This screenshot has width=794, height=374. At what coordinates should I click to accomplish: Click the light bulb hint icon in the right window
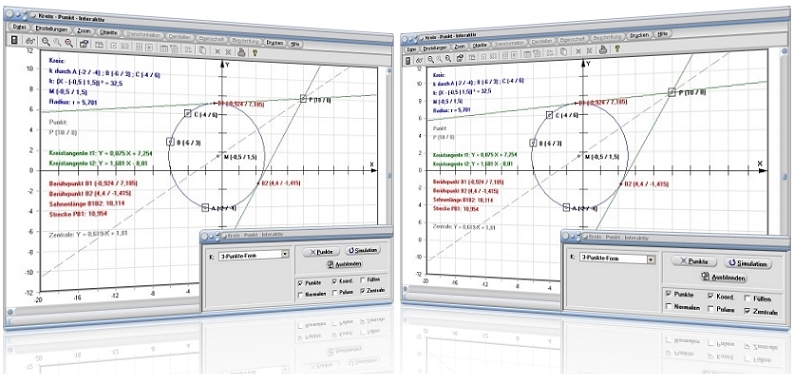617,49
